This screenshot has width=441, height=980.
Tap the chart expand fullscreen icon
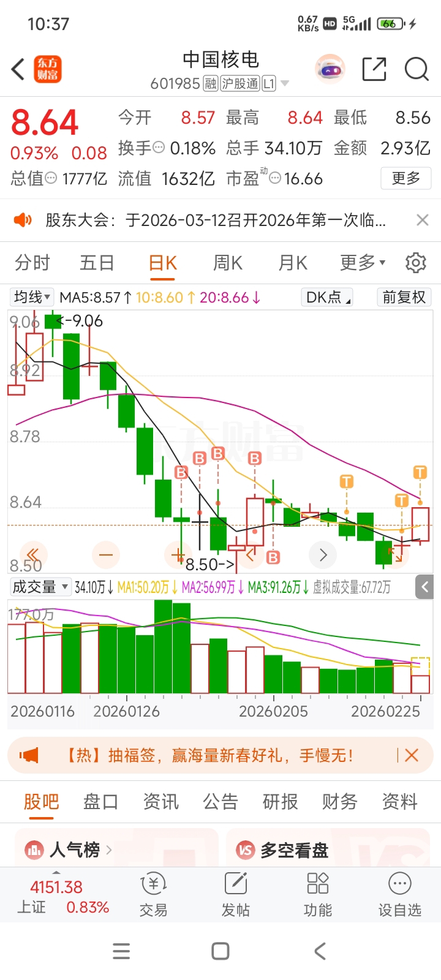pos(395,555)
